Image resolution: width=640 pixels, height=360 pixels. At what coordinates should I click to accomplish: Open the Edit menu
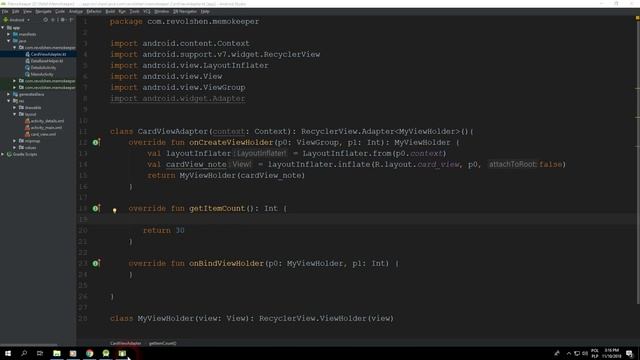click(x=16, y=11)
